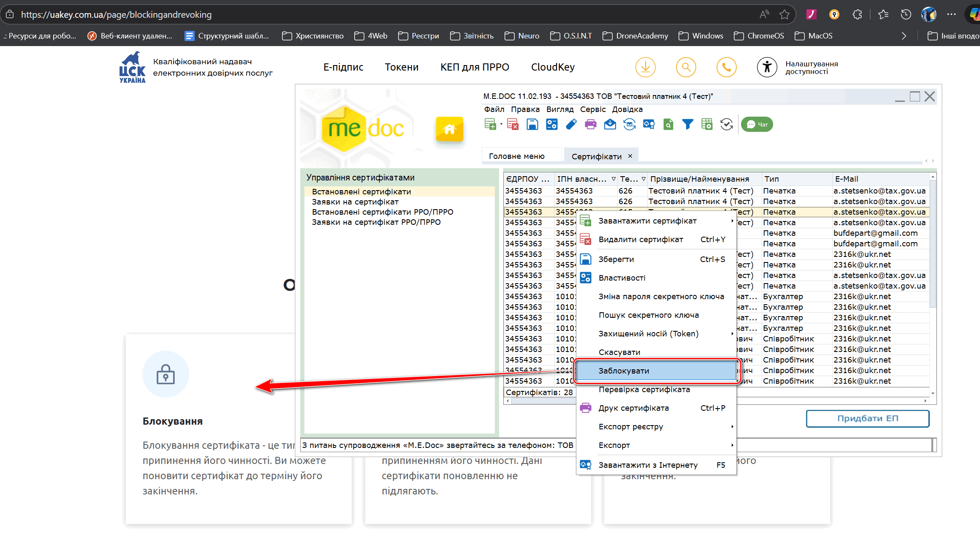
Task: Click the blue floppy save toolbar icon
Action: [532, 124]
